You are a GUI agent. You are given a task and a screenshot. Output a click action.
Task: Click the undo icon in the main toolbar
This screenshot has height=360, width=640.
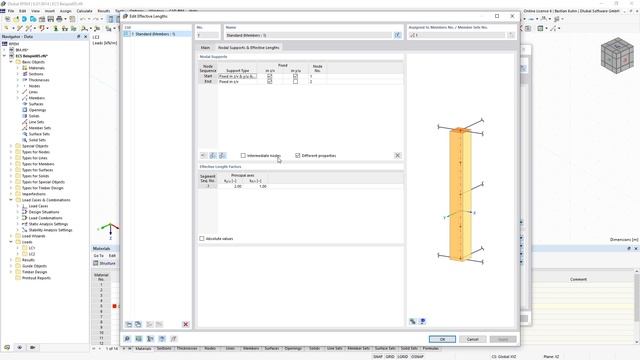coord(83,19)
